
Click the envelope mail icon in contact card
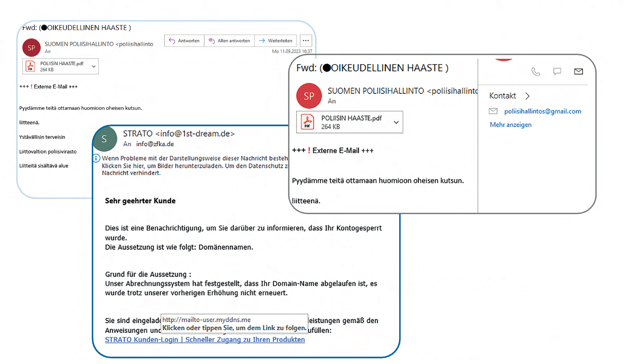point(578,71)
